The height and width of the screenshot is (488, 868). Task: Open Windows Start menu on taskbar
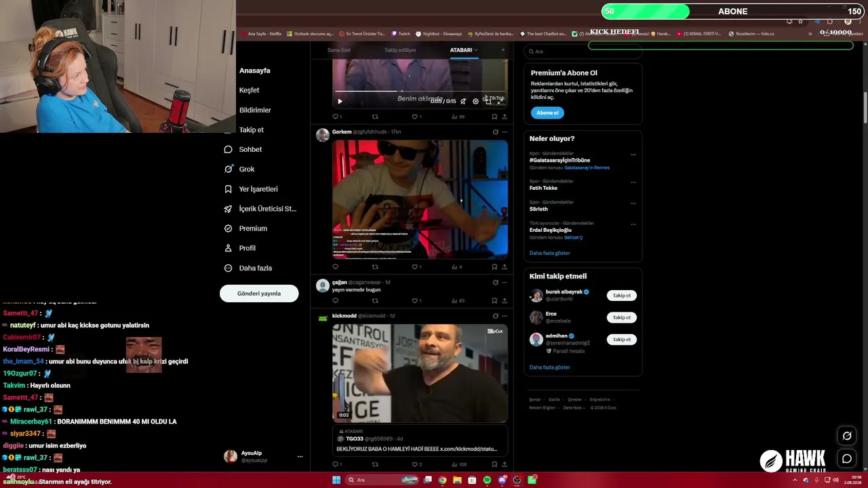(336, 480)
